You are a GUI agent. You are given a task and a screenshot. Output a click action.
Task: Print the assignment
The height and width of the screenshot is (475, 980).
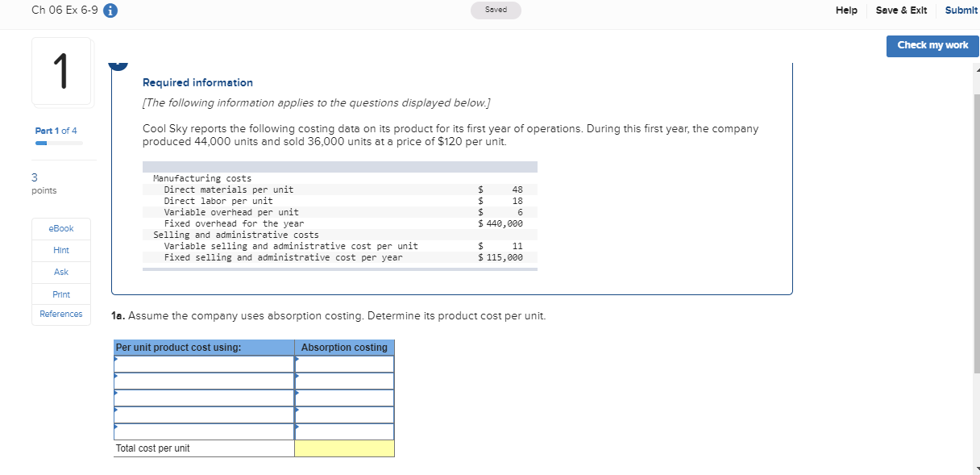(60, 294)
